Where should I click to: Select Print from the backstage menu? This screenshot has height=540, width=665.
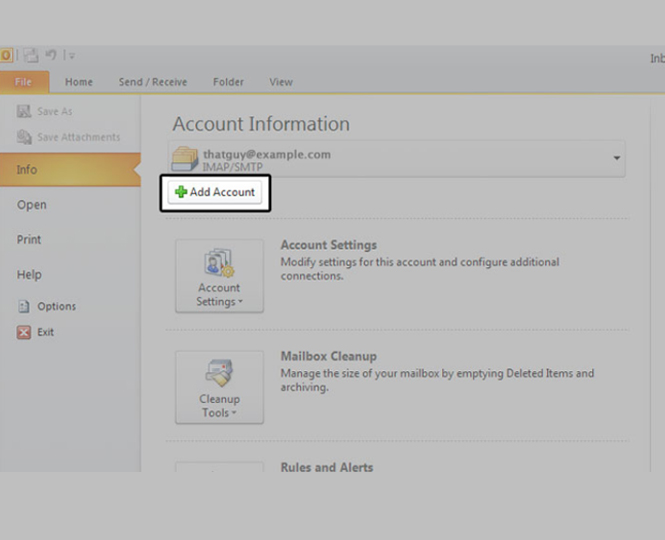pyautogui.click(x=29, y=240)
